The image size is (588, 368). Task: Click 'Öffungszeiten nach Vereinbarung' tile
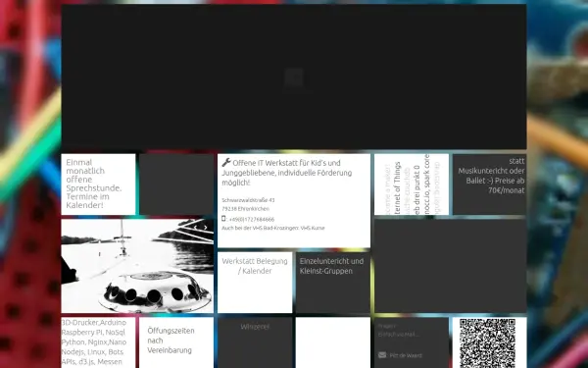click(x=176, y=342)
